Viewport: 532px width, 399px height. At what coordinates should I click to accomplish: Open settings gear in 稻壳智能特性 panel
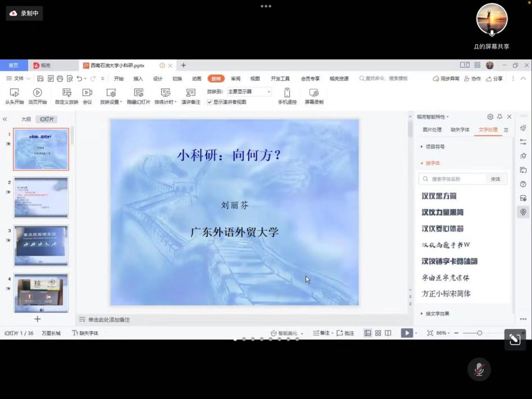(x=490, y=117)
